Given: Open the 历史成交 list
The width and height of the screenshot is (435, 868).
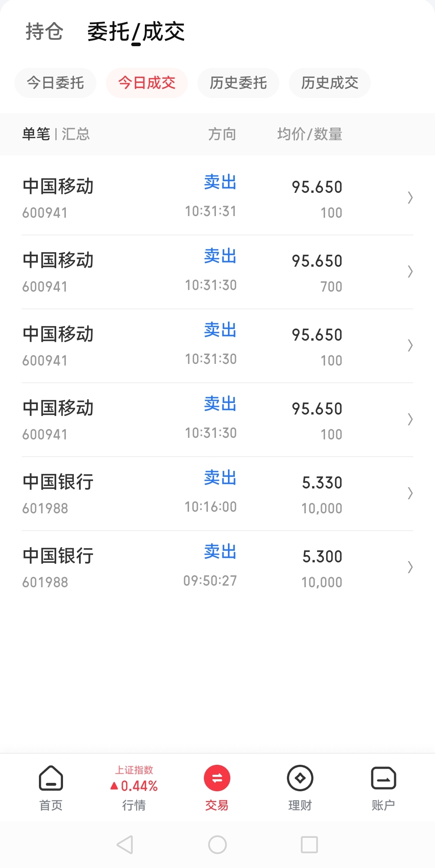Looking at the screenshot, I should point(329,83).
